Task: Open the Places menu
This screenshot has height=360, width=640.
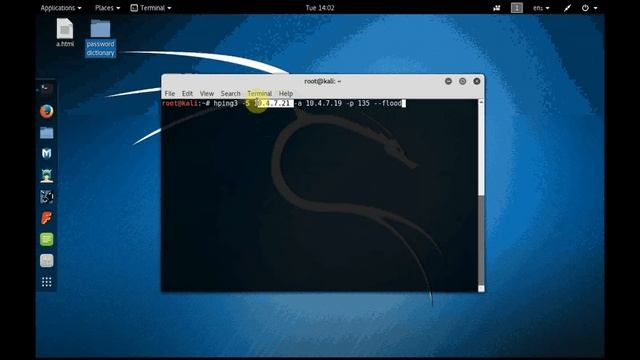Action: coord(107,8)
